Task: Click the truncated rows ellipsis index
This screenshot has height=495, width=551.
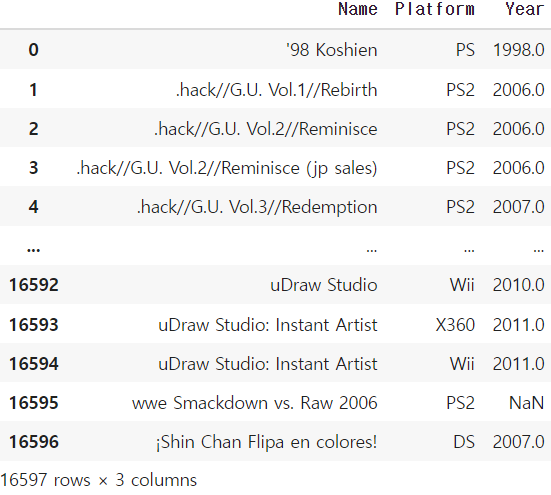Action: [33, 250]
